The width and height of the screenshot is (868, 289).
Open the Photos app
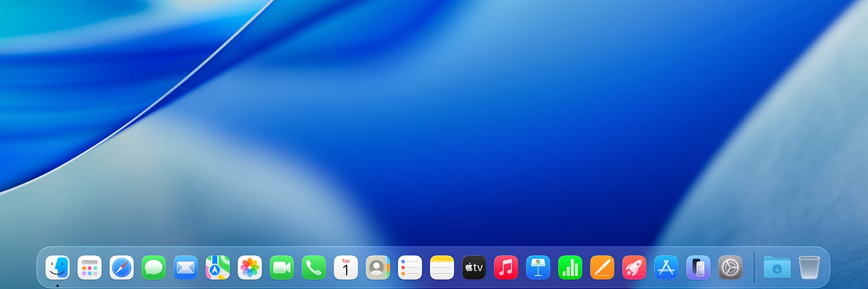pyautogui.click(x=250, y=268)
